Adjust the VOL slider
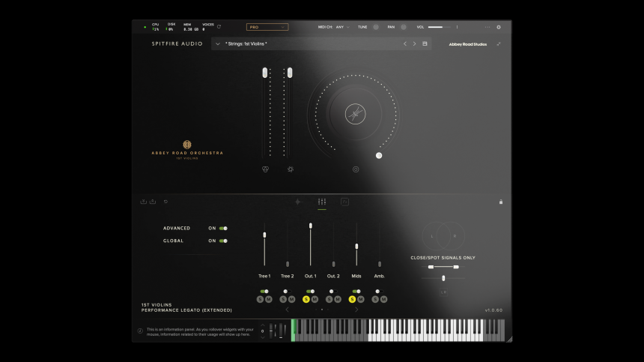Image resolution: width=644 pixels, height=362 pixels. click(439, 27)
